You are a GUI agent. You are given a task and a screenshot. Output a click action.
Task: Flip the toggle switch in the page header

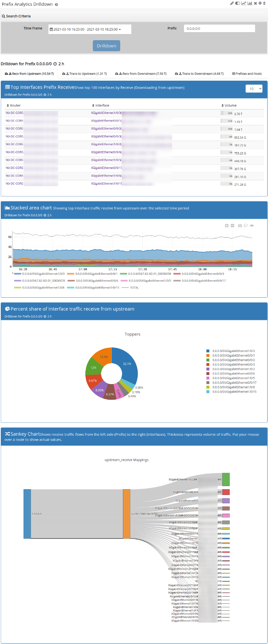coord(237,3)
